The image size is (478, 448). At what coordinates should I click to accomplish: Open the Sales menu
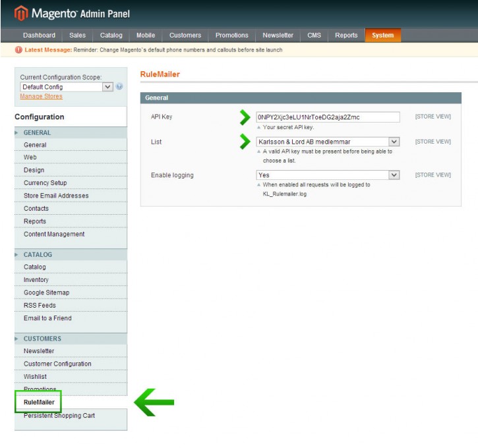pos(77,36)
